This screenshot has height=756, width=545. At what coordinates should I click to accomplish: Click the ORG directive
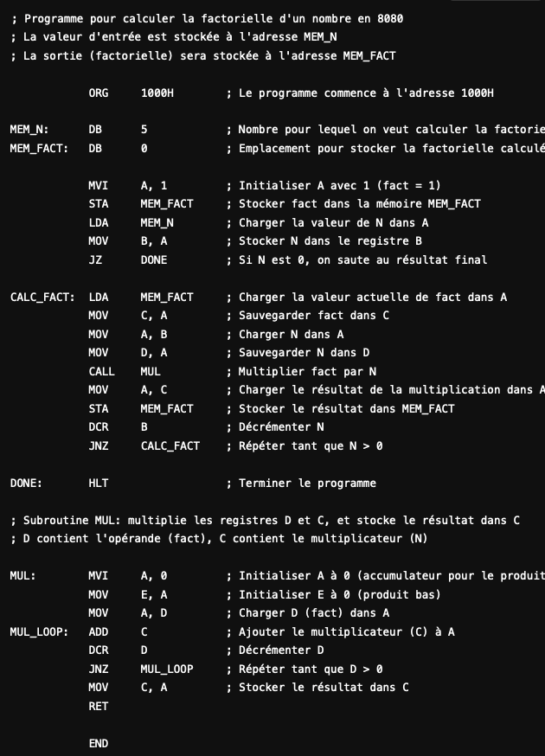(x=98, y=93)
